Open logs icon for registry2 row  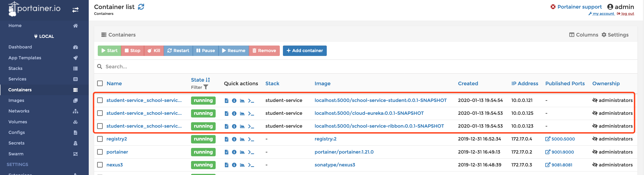point(226,139)
